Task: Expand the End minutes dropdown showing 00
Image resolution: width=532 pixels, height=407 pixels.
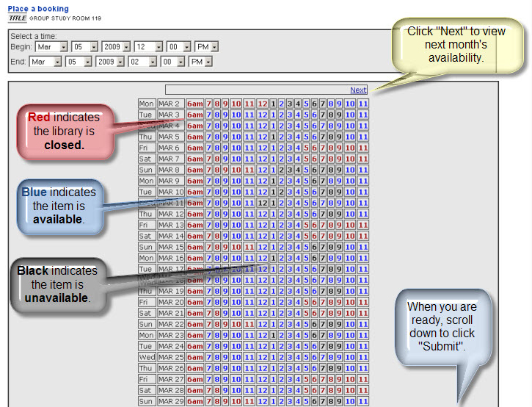Action: [172, 62]
